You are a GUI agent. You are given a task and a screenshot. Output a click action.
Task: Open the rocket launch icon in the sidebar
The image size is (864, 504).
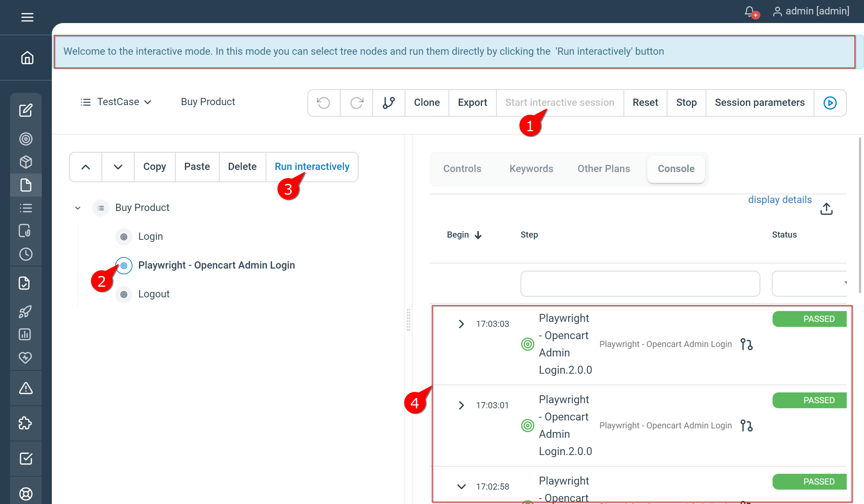(26, 311)
